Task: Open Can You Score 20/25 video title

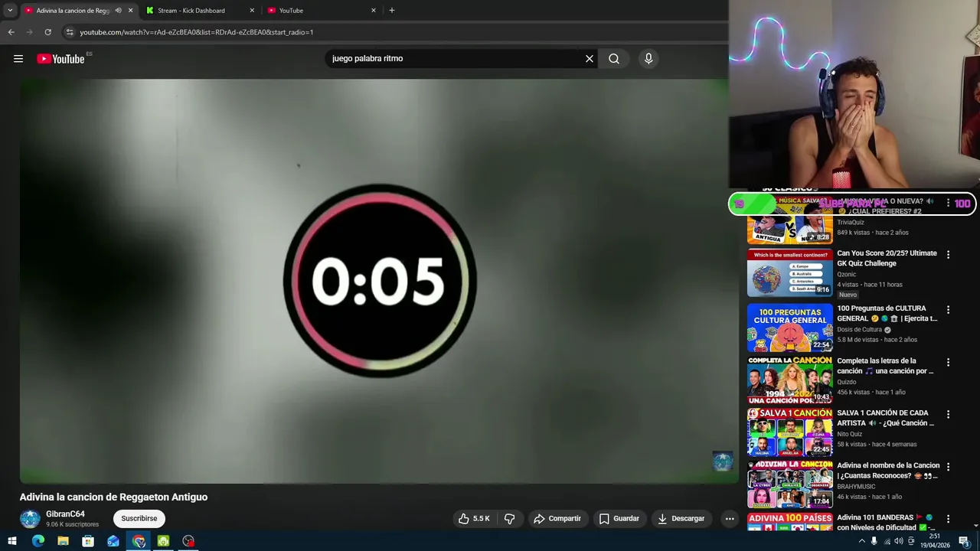Action: [x=887, y=259]
